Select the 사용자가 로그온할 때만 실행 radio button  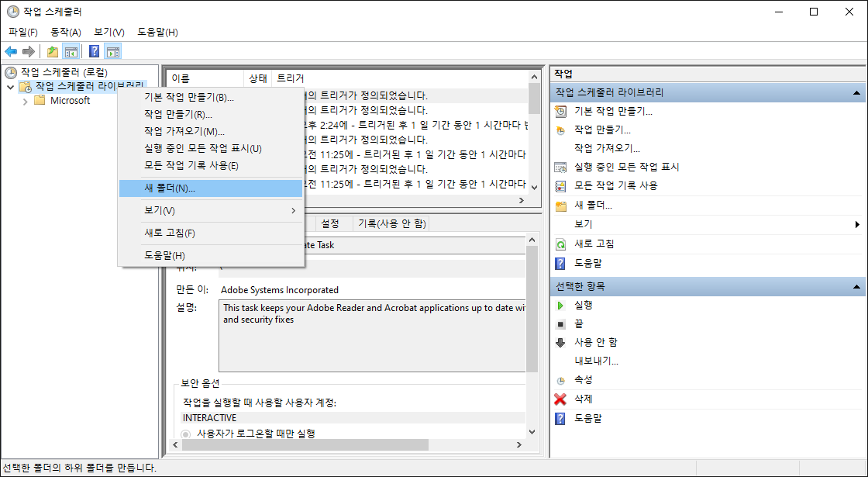point(185,434)
